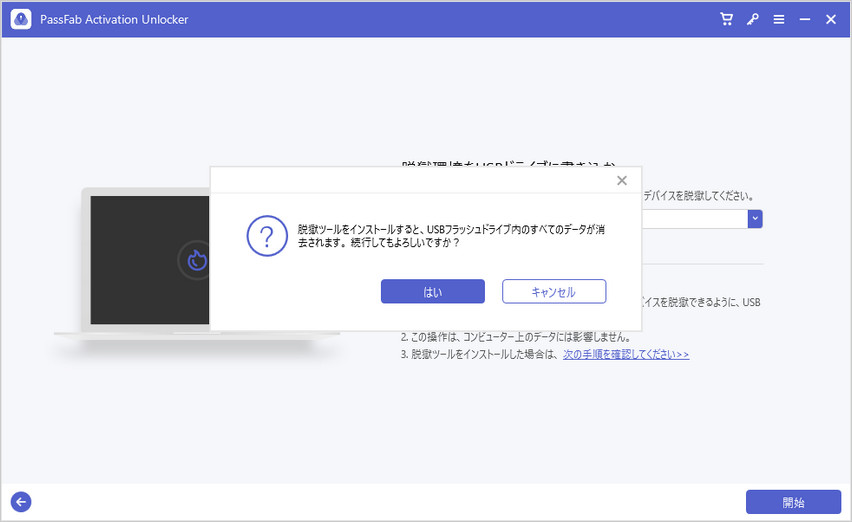Open the hamburger menu in title bar
The image size is (852, 522).
coord(779,20)
